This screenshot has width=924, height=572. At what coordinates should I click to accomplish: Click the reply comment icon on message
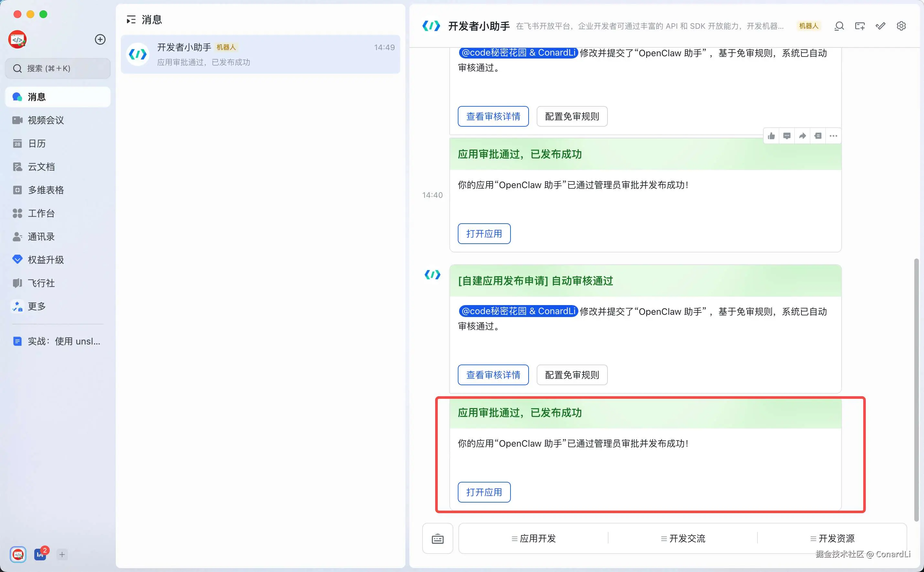(787, 136)
